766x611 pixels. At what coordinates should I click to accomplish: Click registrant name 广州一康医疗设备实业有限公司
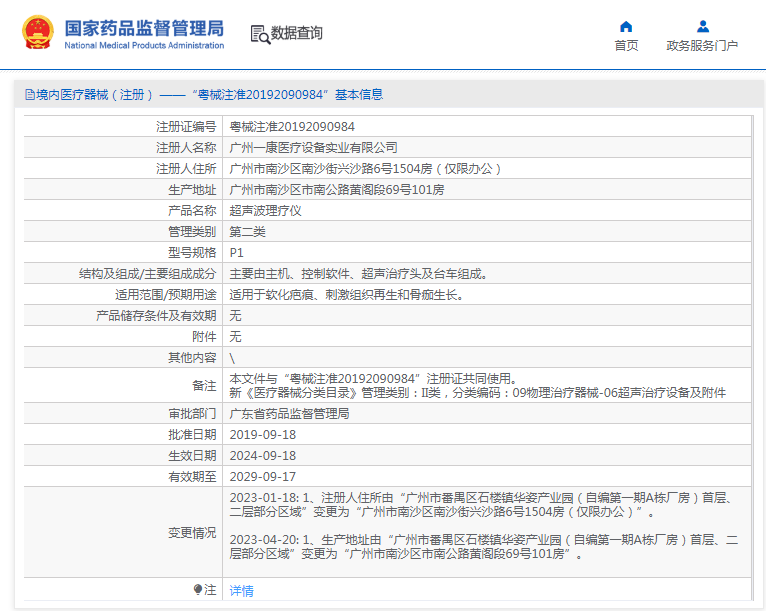pyautogui.click(x=313, y=147)
